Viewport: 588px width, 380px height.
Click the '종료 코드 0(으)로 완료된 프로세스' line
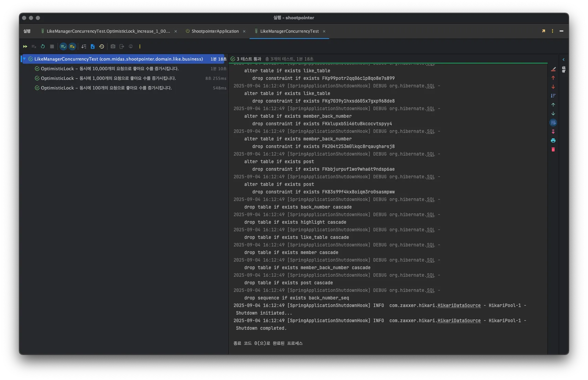tap(268, 344)
